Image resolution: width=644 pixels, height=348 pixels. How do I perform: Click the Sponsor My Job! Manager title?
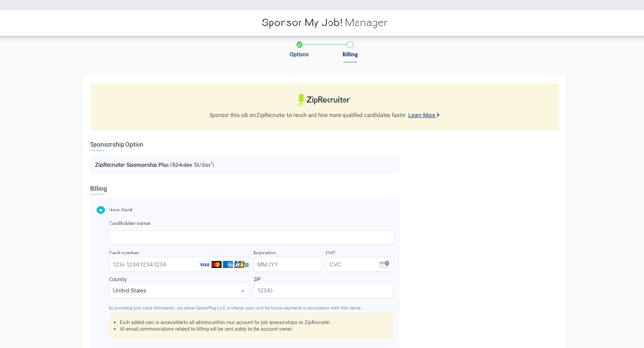(x=324, y=22)
